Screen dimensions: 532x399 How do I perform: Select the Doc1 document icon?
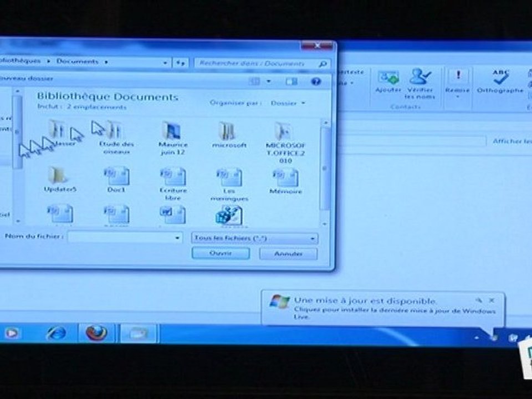pyautogui.click(x=116, y=176)
